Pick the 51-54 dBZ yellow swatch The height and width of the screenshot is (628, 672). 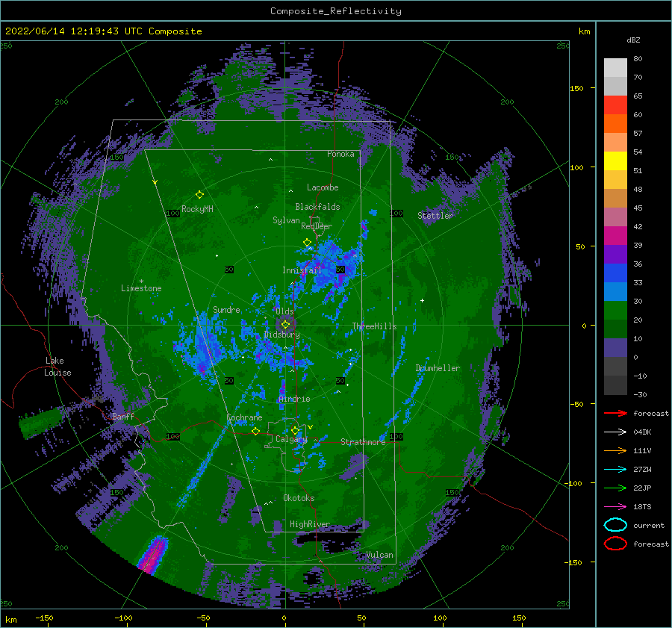point(615,161)
